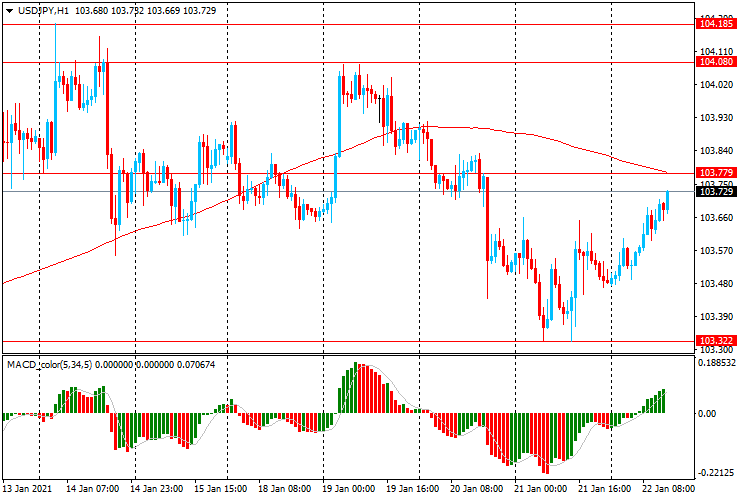The image size is (740, 500).
Task: Click the red 103.779 price label
Action: pyautogui.click(x=716, y=173)
